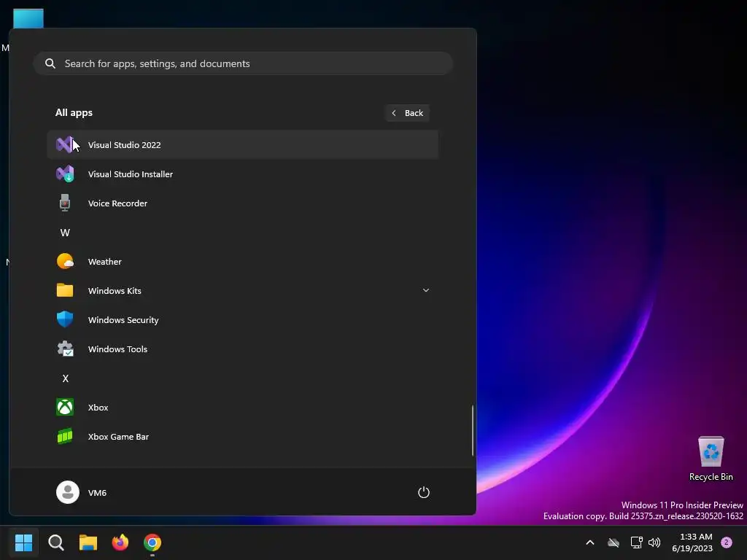
Task: Click the Xbox Game Bar label
Action: click(x=119, y=436)
